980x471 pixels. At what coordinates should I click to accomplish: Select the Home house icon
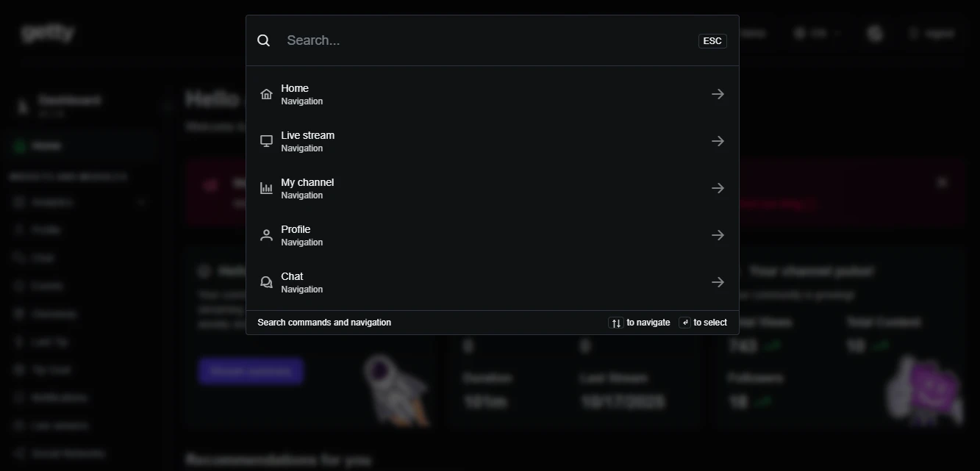267,94
